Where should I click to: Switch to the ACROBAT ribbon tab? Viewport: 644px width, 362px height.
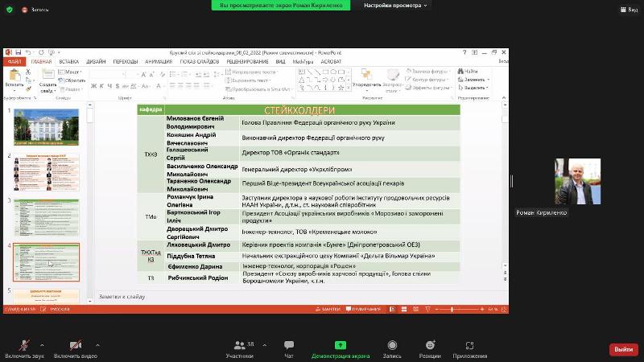pos(331,62)
